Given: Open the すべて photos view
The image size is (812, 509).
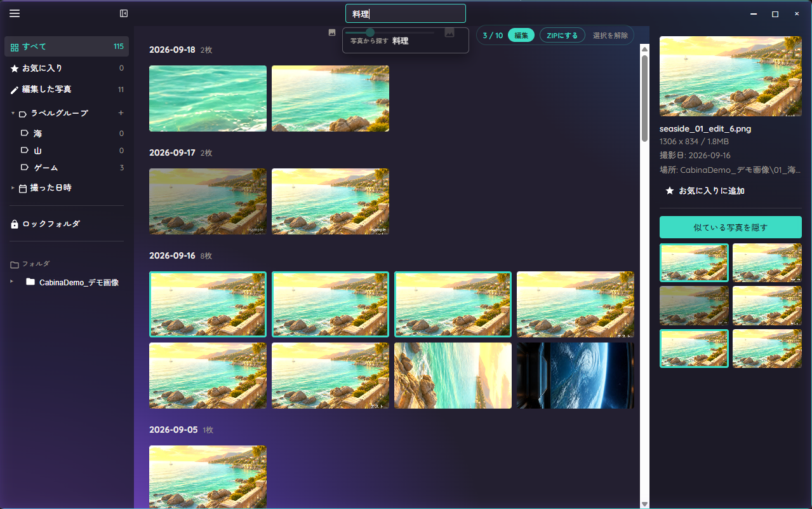Looking at the screenshot, I should pyautogui.click(x=67, y=46).
